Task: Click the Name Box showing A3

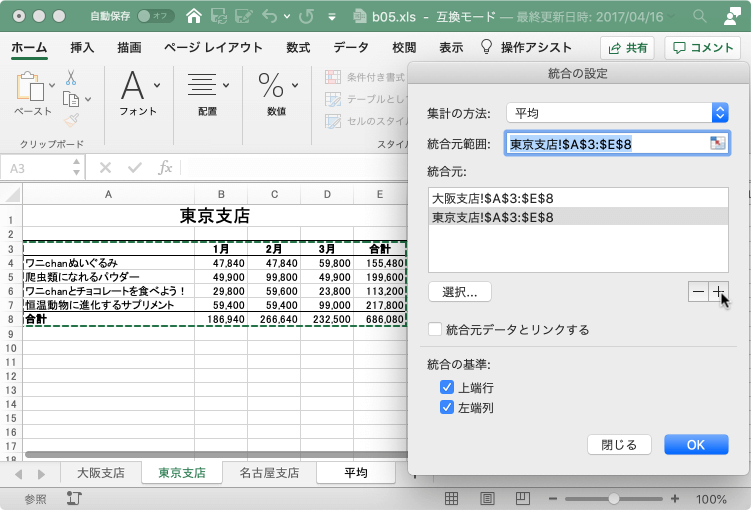Action: (x=36, y=169)
